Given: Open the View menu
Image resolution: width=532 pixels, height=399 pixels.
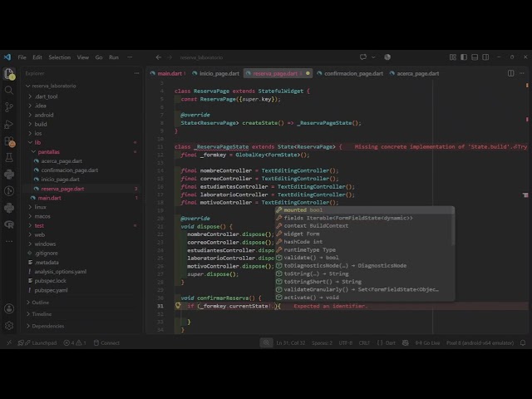Looking at the screenshot, I should (x=83, y=57).
